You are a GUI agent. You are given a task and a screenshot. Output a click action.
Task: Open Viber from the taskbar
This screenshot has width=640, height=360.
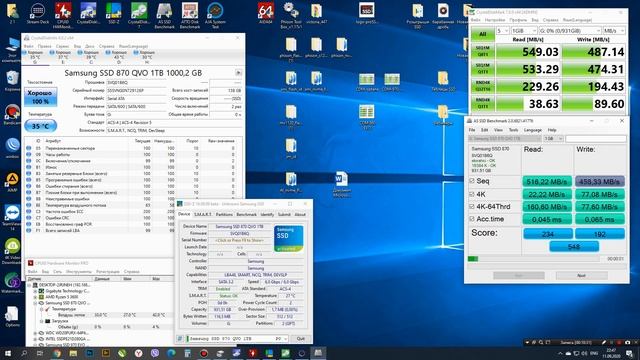click(155, 353)
